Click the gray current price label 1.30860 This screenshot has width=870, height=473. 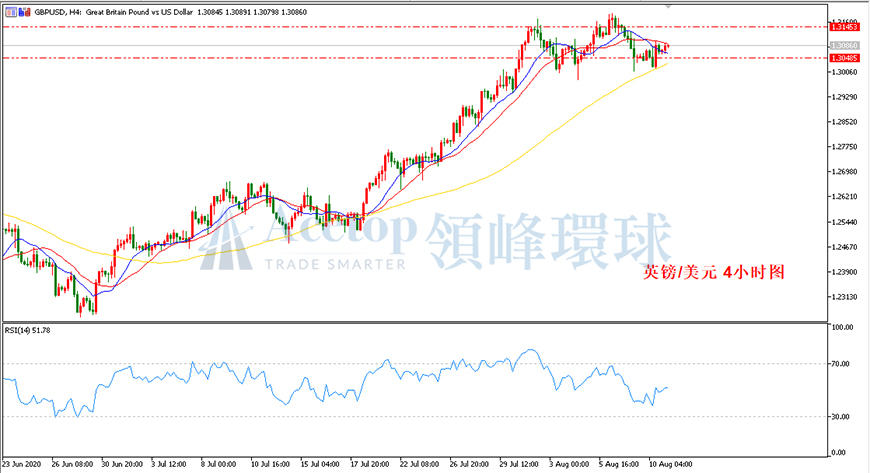click(844, 46)
